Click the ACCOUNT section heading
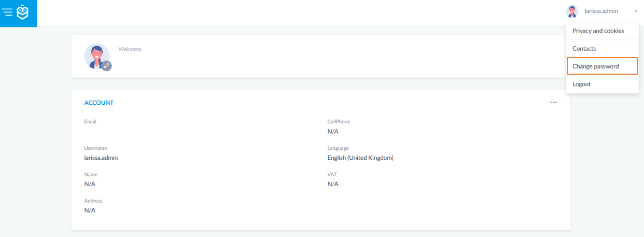Viewport: 644px width, 237px height. (x=99, y=103)
